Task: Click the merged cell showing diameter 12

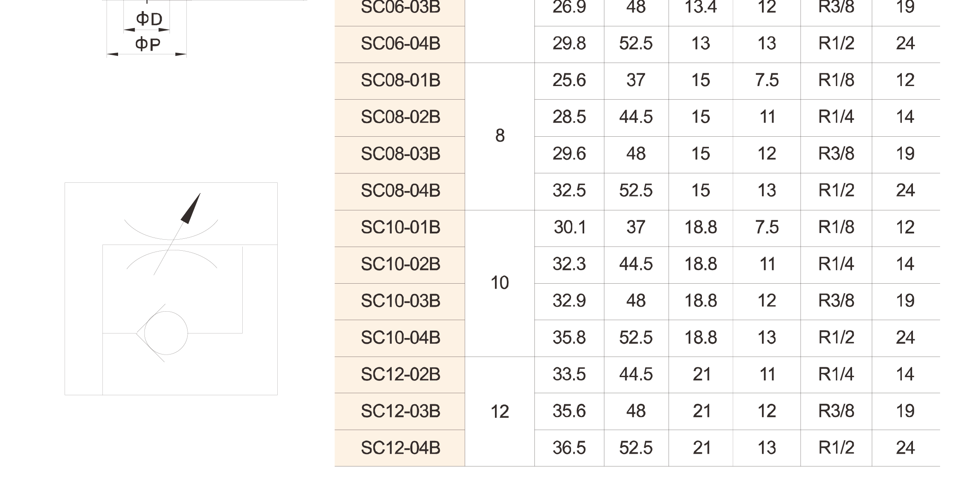Action: [500, 412]
